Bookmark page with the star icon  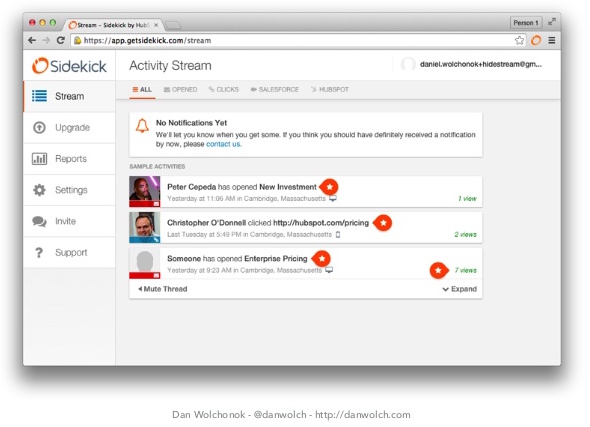pos(519,40)
